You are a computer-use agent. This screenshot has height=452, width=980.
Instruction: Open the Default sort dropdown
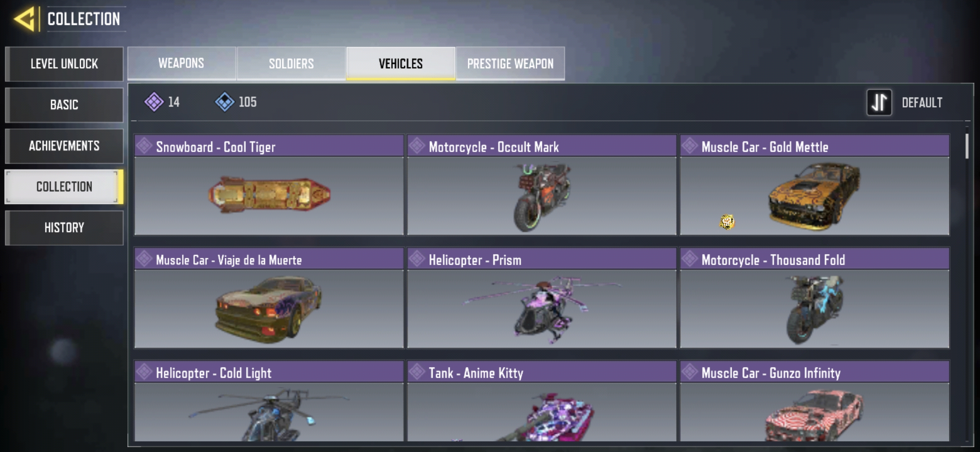[922, 103]
